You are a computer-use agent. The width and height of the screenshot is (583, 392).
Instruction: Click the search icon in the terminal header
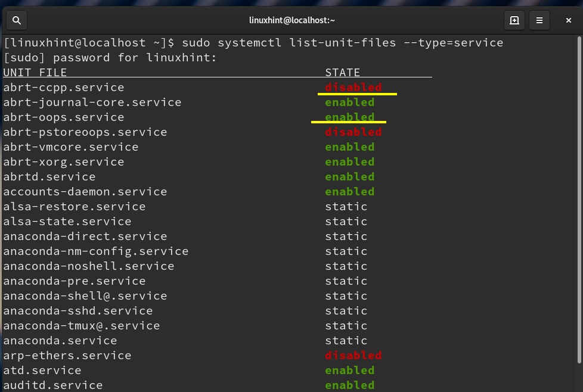pos(17,20)
